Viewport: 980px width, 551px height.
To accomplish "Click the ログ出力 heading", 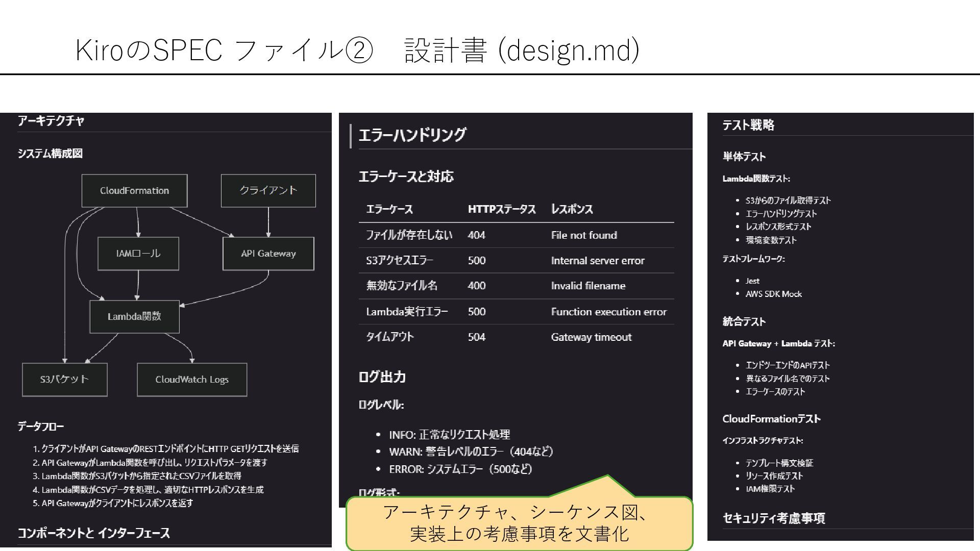I will click(382, 377).
